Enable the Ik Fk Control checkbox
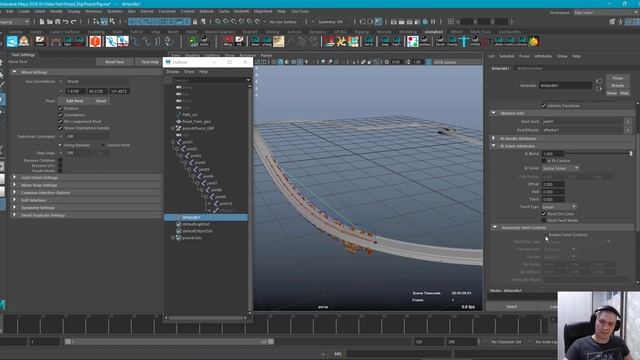 544,161
